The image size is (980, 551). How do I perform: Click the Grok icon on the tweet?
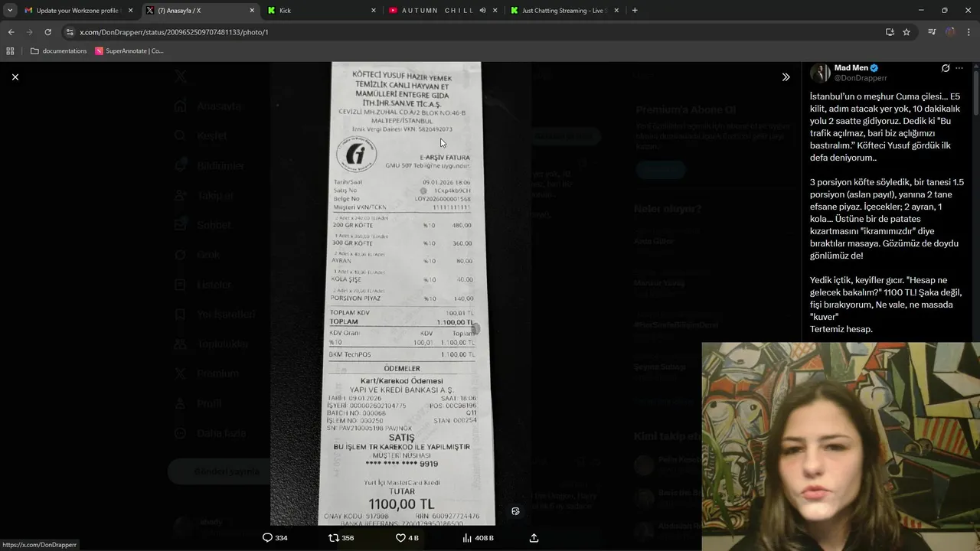coord(946,68)
